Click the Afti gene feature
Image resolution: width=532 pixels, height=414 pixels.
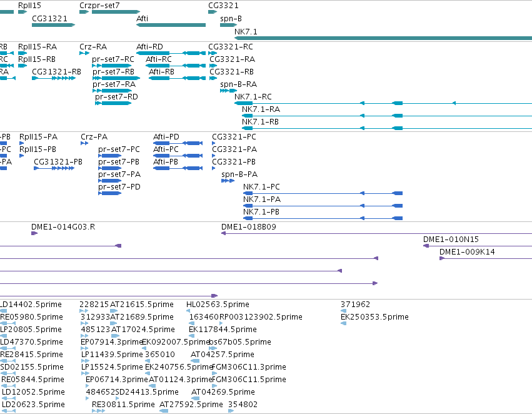point(171,25)
